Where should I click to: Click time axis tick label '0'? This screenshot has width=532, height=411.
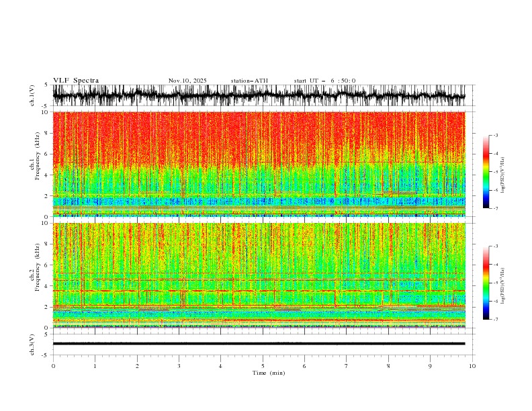click(53, 366)
